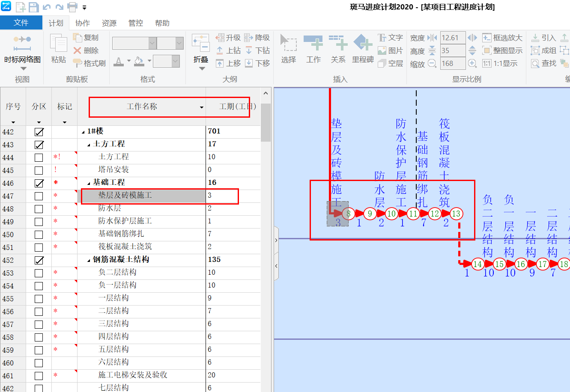
Task: Open the 工作名称 column dropdown
Action: click(x=201, y=107)
